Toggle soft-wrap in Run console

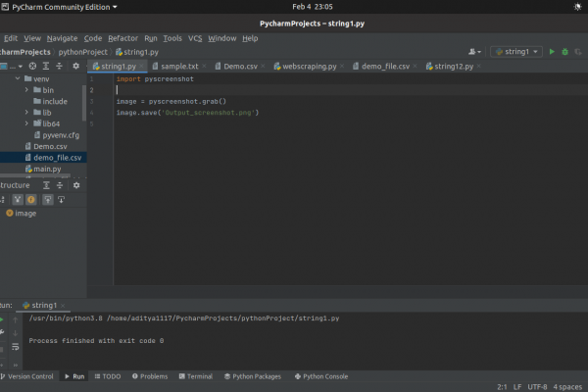click(16, 347)
